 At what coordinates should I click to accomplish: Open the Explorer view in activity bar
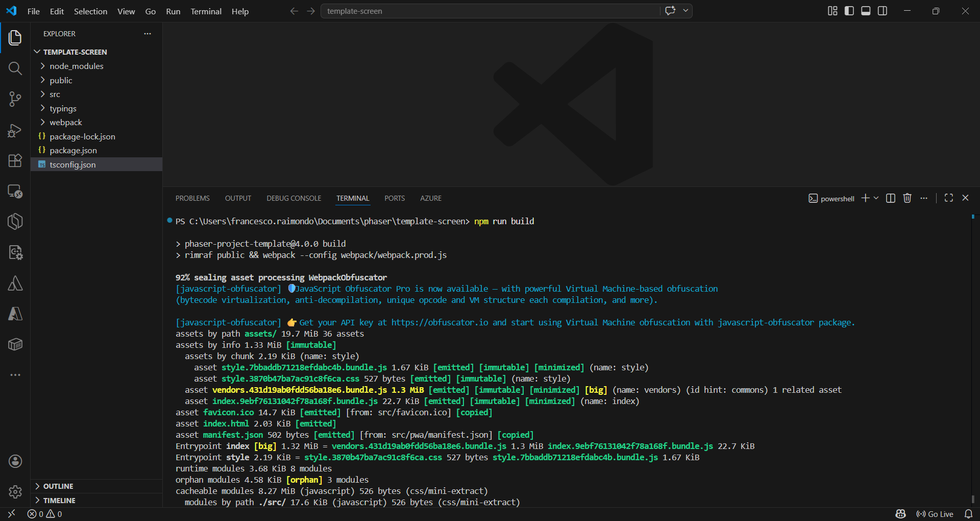[x=15, y=38]
